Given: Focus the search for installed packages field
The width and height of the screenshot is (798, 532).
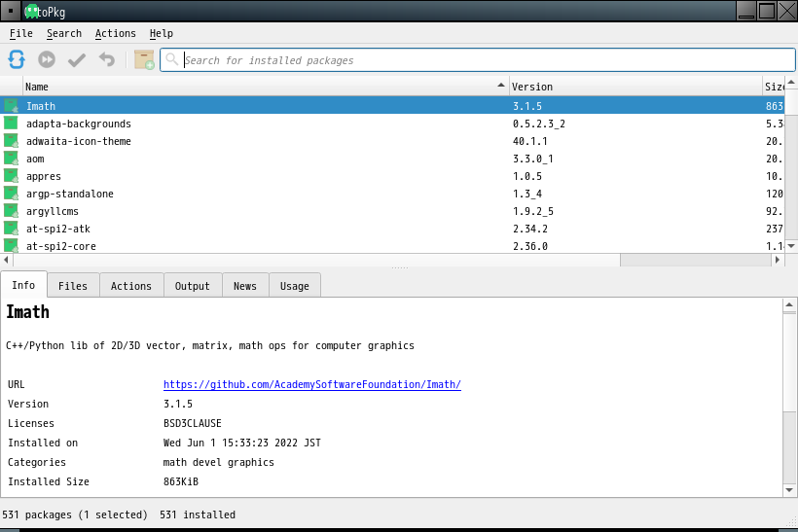Looking at the screenshot, I should pos(478,60).
